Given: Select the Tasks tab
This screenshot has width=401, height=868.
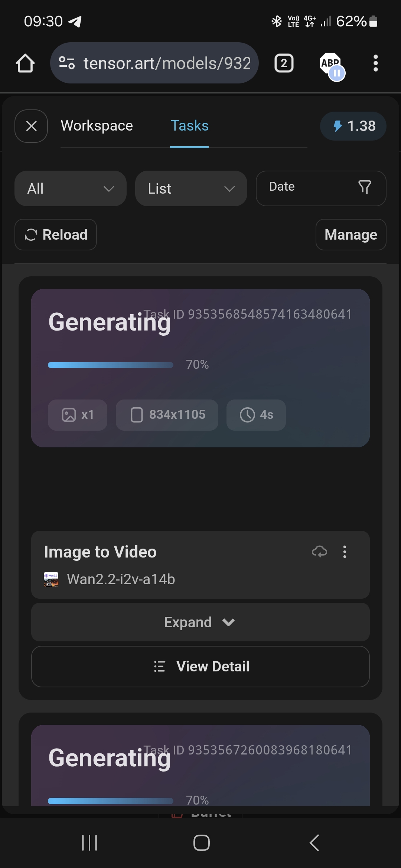Looking at the screenshot, I should tap(189, 126).
